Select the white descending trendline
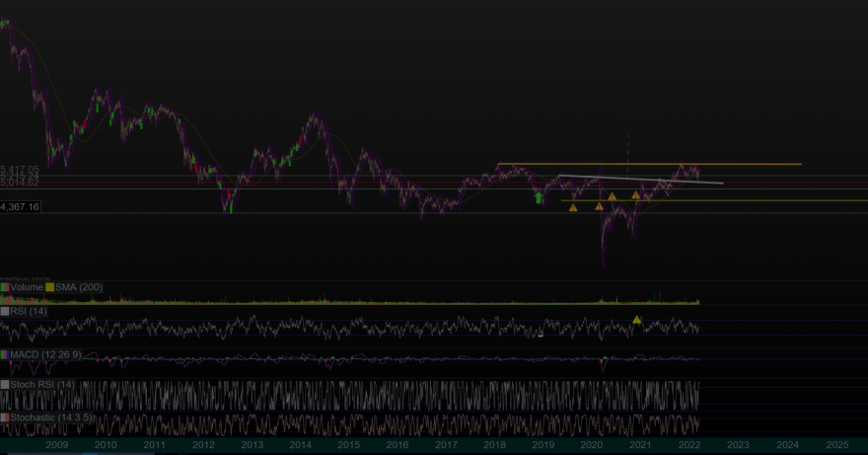The height and width of the screenshot is (455, 868). click(x=640, y=179)
